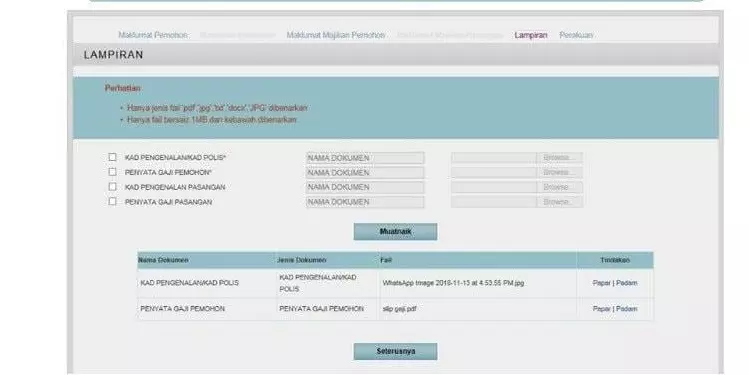Go to the Perakuan tab
The height and width of the screenshot is (375, 749).
(576, 35)
